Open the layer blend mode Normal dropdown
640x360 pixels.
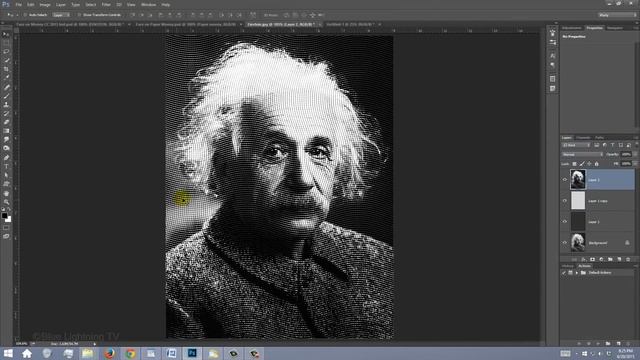pos(582,154)
